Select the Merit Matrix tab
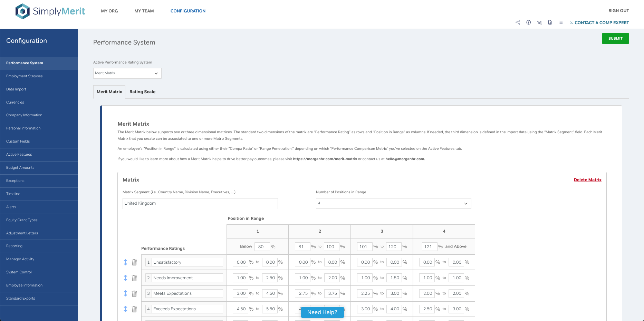 click(109, 92)
